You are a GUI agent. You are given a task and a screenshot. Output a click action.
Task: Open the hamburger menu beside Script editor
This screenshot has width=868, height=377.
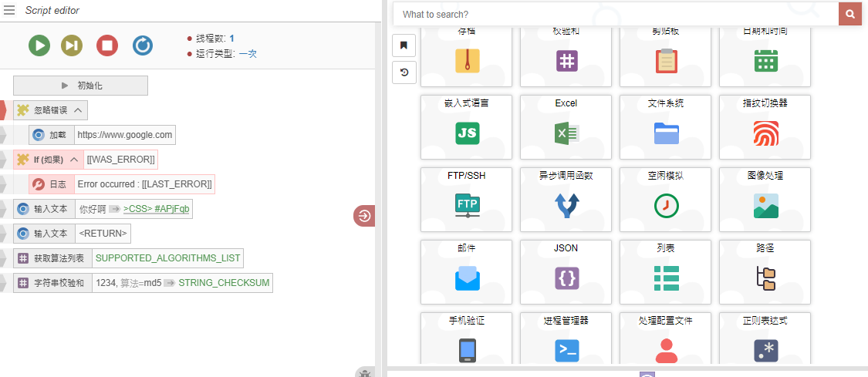(x=9, y=11)
